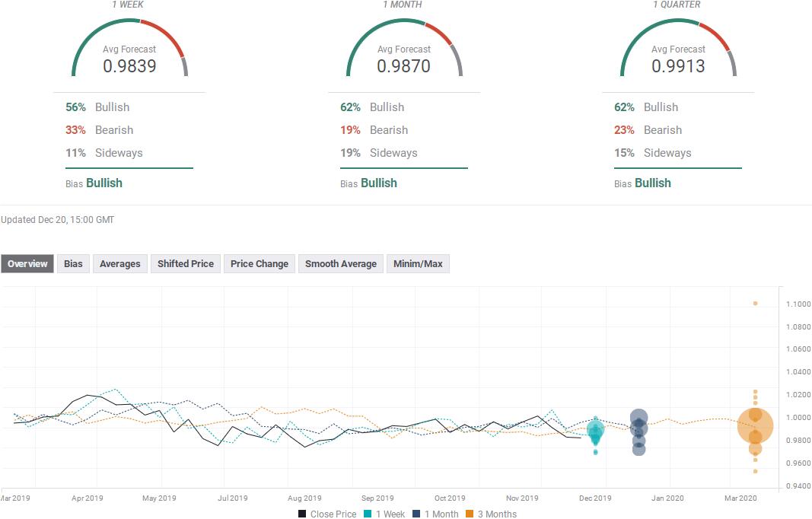This screenshot has height=519, width=812.
Task: Open the Minim/Max tab
Action: click(x=418, y=263)
